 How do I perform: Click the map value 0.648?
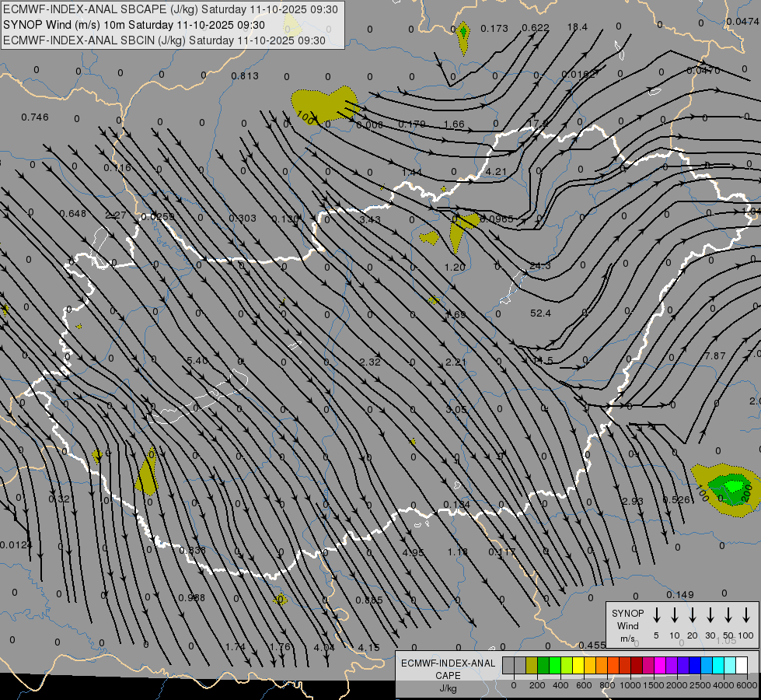point(73,214)
